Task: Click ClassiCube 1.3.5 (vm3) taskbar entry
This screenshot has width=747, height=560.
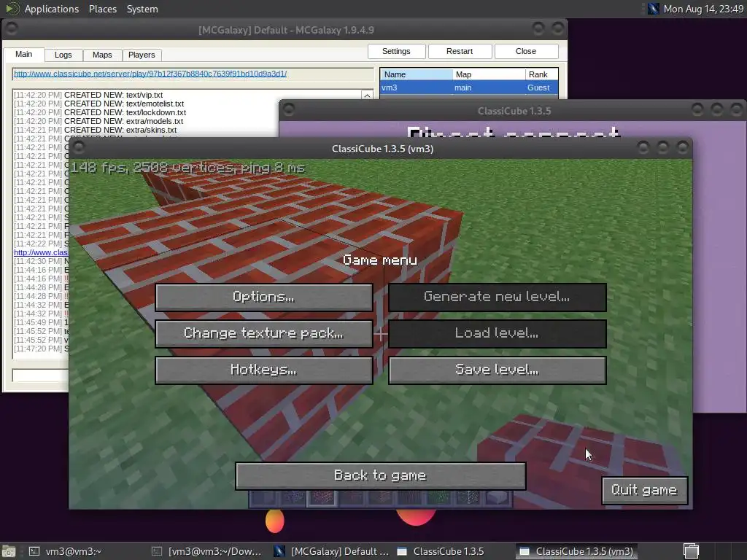Action: (x=576, y=551)
